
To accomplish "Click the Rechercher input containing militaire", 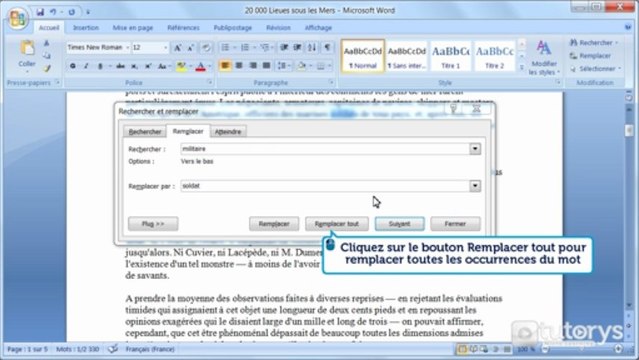I will [325, 149].
